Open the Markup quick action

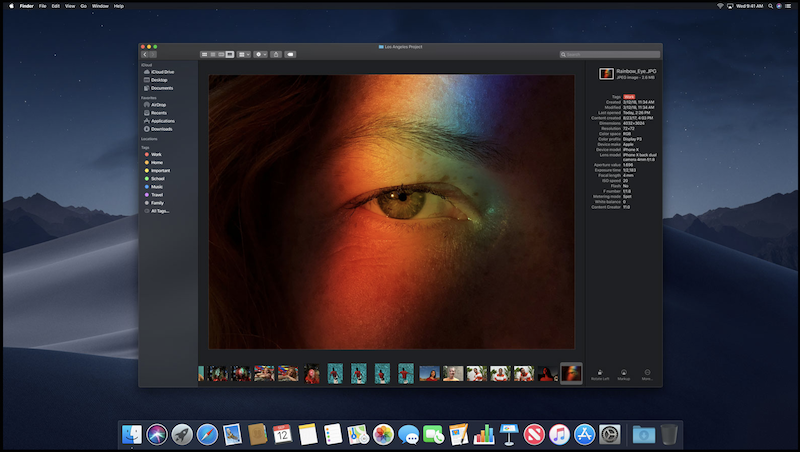(623, 373)
